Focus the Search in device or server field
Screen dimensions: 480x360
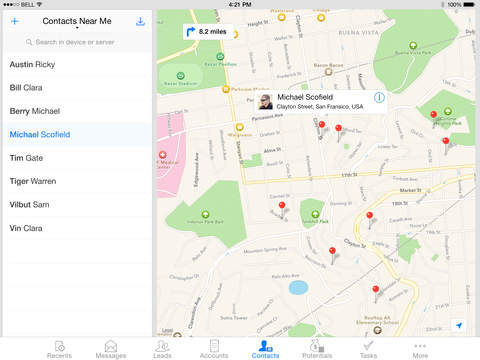(x=77, y=42)
